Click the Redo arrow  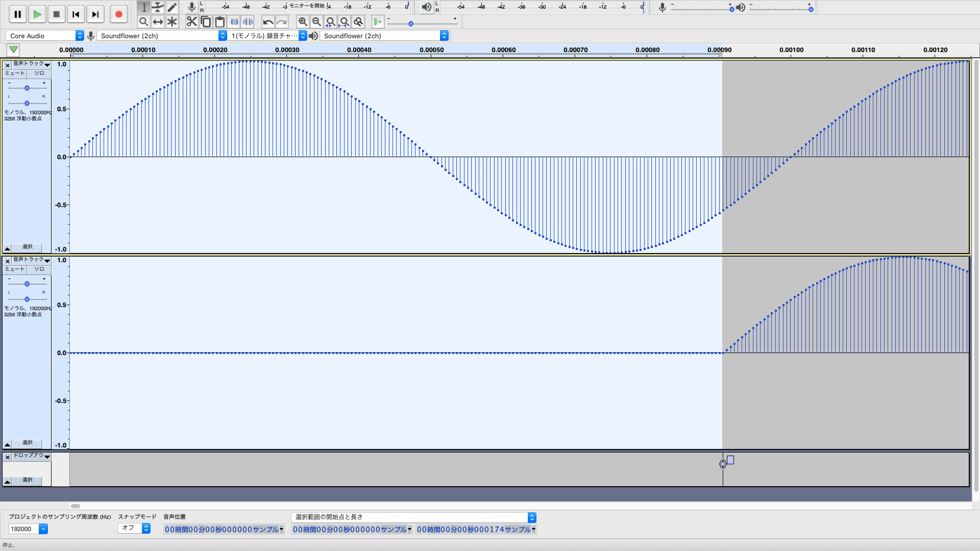click(x=282, y=21)
